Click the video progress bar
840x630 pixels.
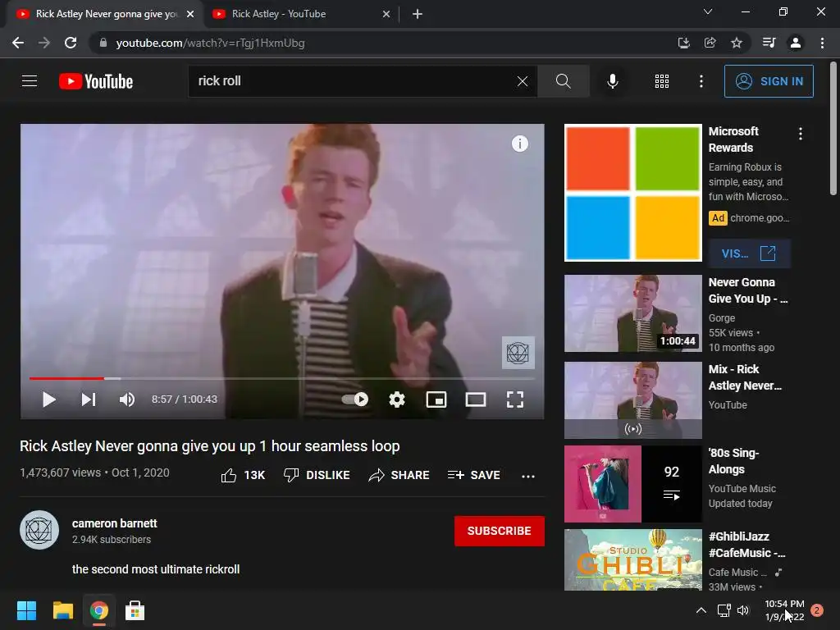tap(282, 378)
